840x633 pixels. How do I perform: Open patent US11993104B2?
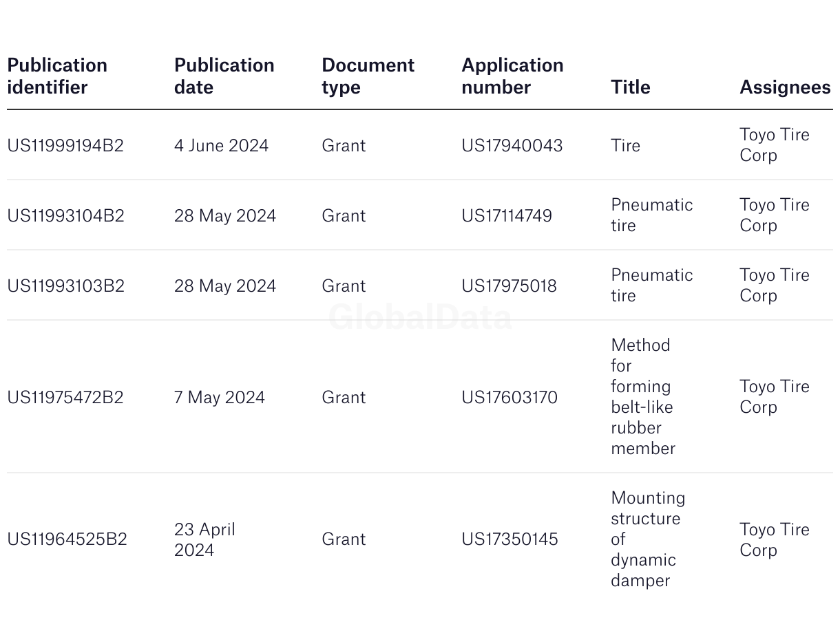(65, 216)
